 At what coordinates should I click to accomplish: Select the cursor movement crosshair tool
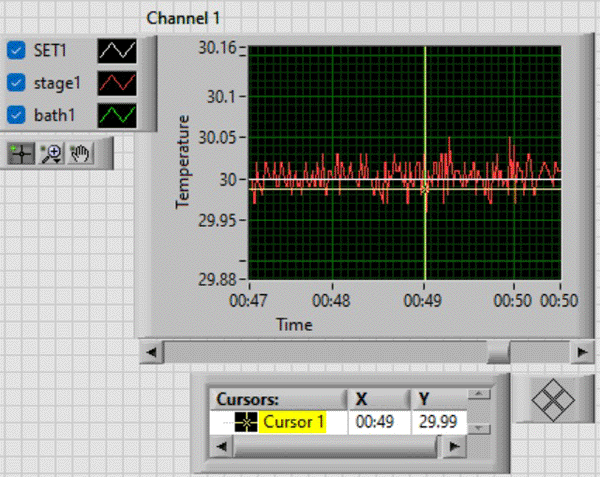coord(21,153)
